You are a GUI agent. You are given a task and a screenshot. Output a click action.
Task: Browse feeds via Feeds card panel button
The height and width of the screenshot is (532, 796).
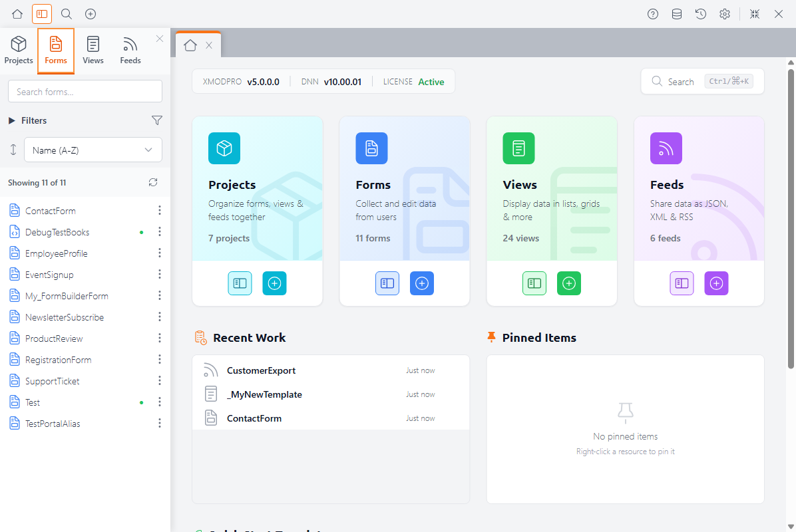682,283
